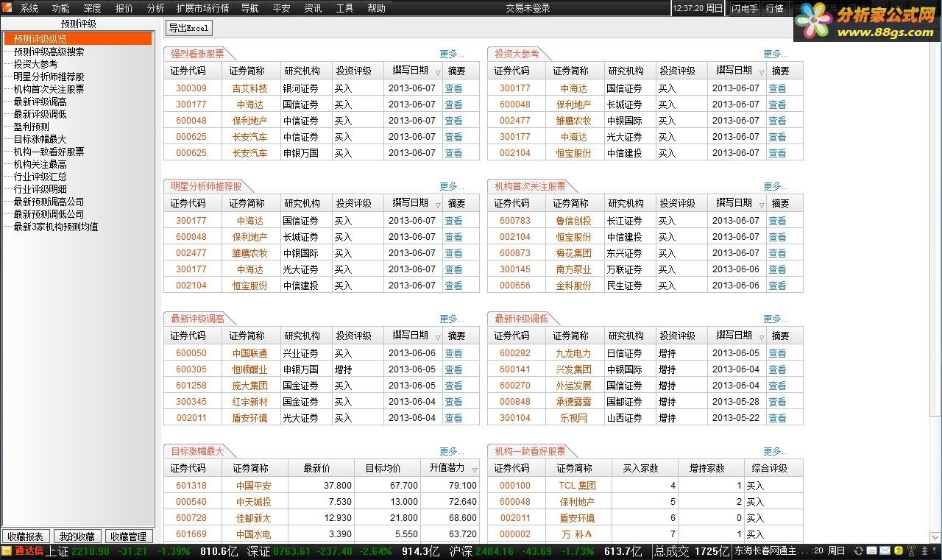942x560 pixels.
Task: Open the 扩展市场行情 menu
Action: tap(202, 9)
